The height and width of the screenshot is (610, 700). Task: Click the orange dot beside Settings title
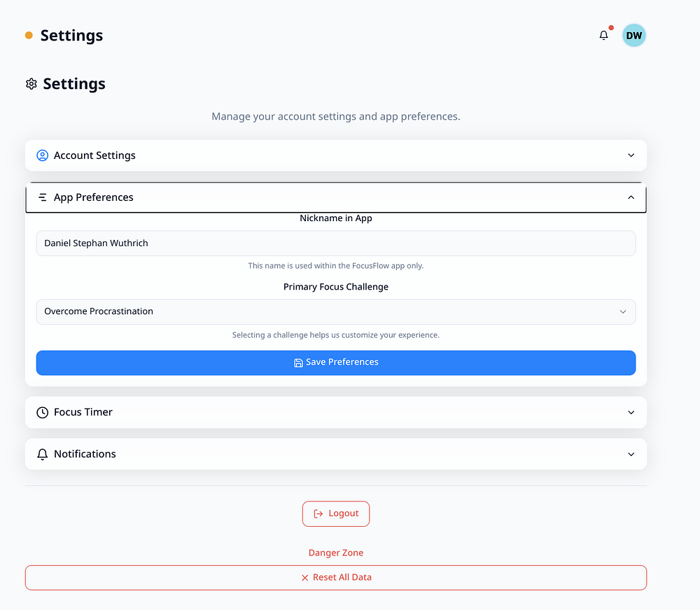click(29, 35)
